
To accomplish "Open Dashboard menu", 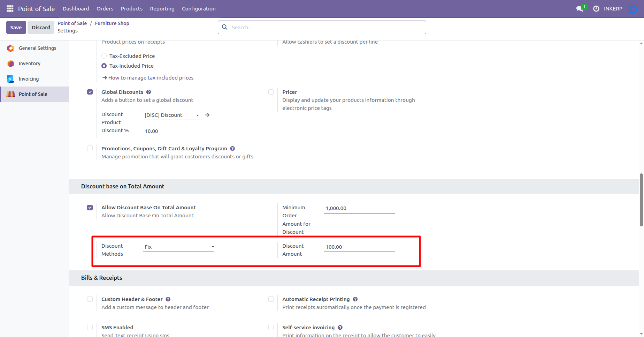I will [76, 9].
